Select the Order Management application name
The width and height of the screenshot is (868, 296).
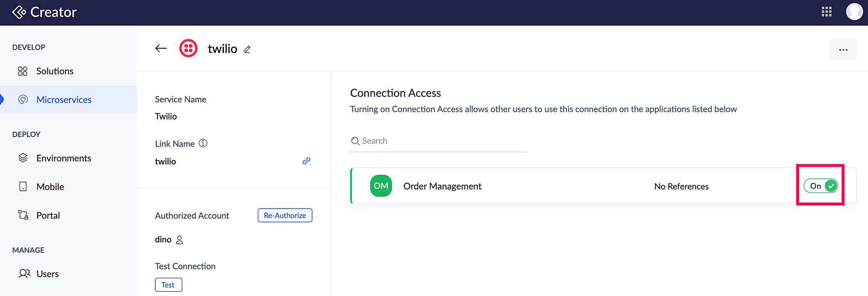click(442, 186)
